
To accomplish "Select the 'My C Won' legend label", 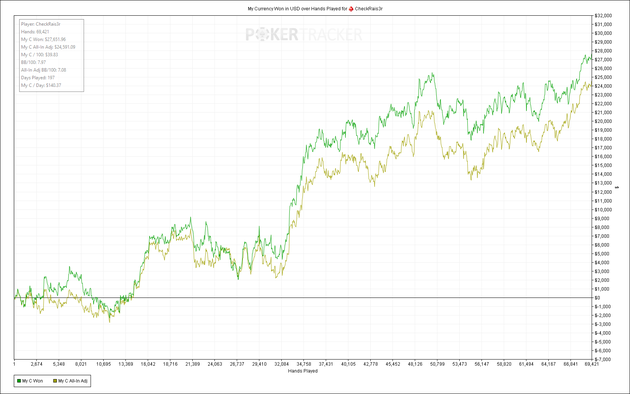I will tap(33, 381).
